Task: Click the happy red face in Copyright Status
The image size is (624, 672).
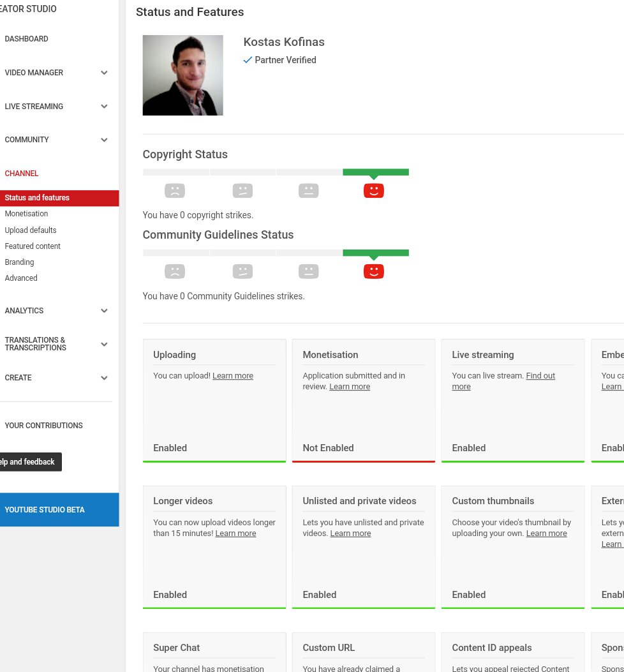Action: point(373,191)
